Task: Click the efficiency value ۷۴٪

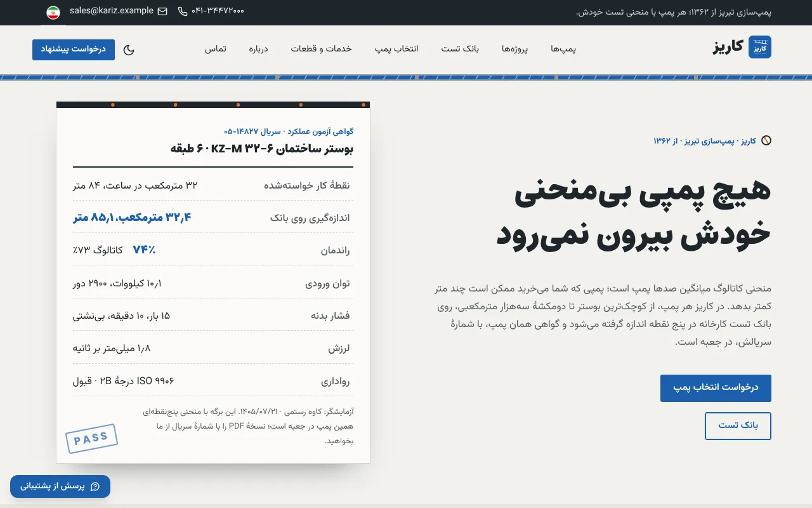Action: point(144,250)
